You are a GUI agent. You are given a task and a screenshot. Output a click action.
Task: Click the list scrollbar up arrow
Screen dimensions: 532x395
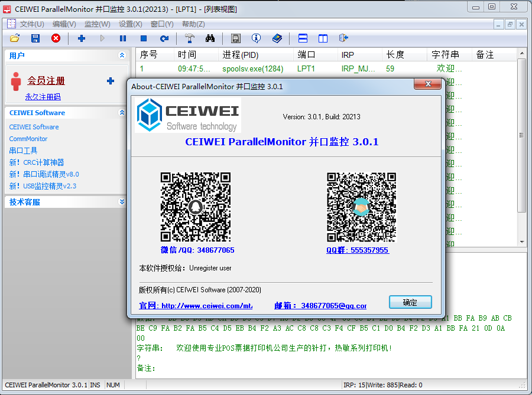point(522,53)
